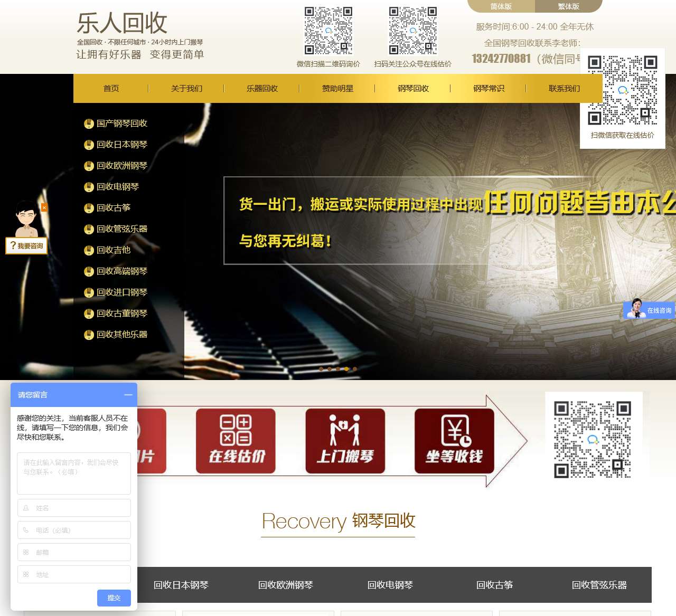
Task: Select the fourth carousel indicator dot
Action: pyautogui.click(x=346, y=369)
